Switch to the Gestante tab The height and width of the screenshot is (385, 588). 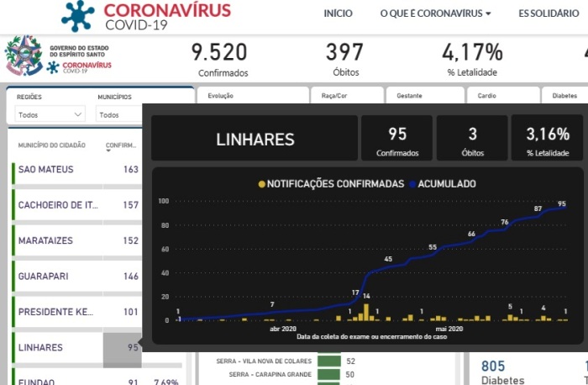click(x=425, y=96)
